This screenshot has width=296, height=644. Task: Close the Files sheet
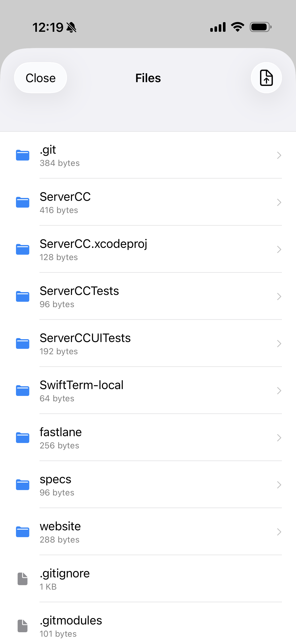pos(40,78)
